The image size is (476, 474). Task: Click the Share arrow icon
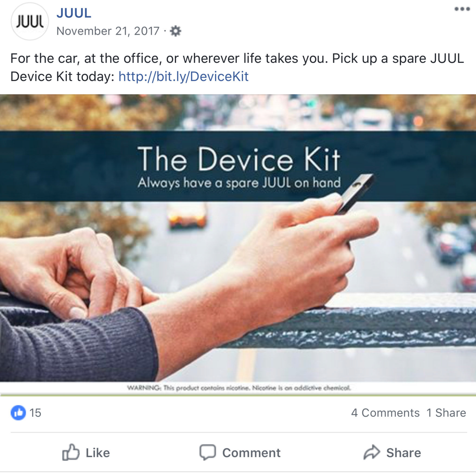tap(372, 452)
